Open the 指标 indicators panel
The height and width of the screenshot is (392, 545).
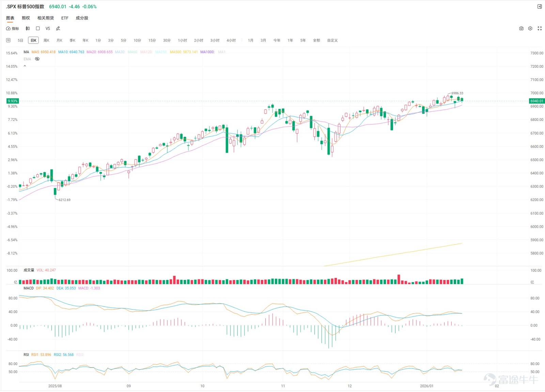(x=13, y=29)
